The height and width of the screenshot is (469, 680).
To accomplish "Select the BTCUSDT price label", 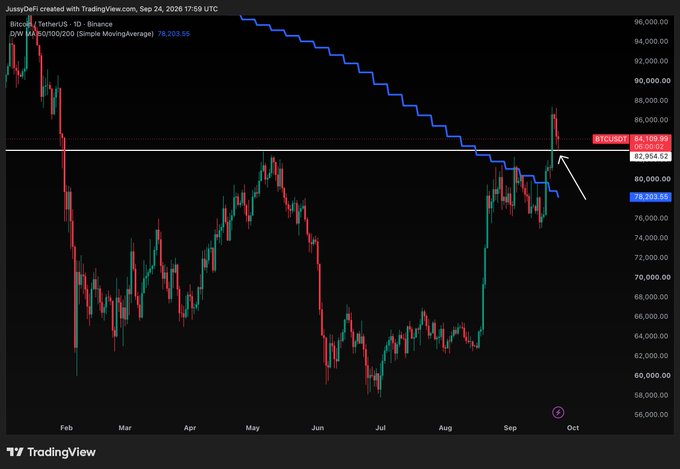I will tap(611, 139).
